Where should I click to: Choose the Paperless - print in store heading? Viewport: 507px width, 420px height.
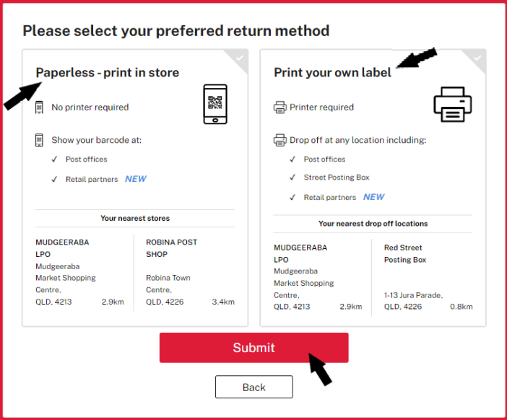click(108, 73)
